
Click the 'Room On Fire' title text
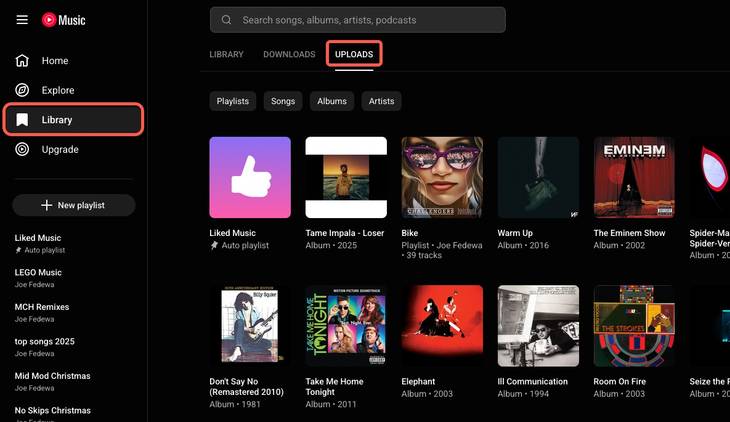point(620,381)
